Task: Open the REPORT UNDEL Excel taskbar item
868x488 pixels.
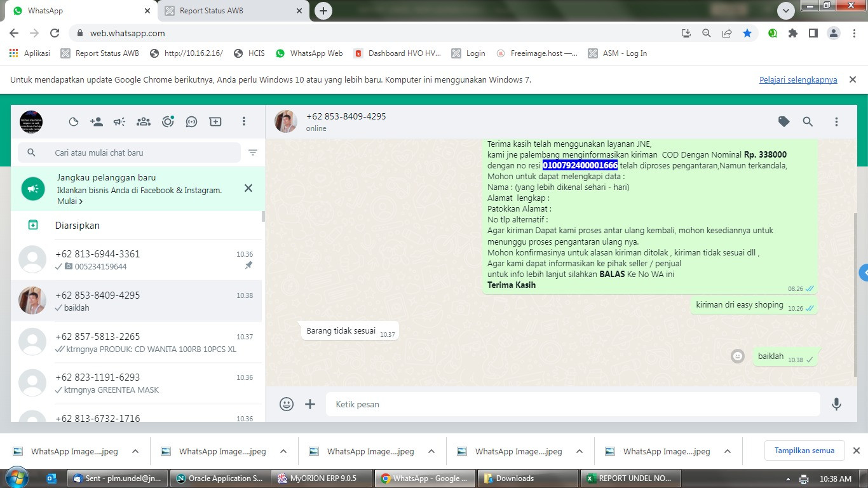Action: [x=630, y=478]
